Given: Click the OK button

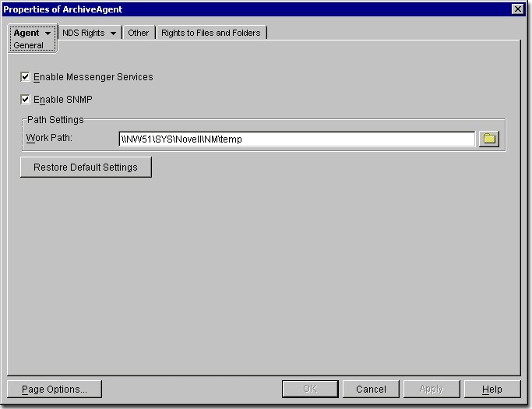Looking at the screenshot, I should pos(310,389).
